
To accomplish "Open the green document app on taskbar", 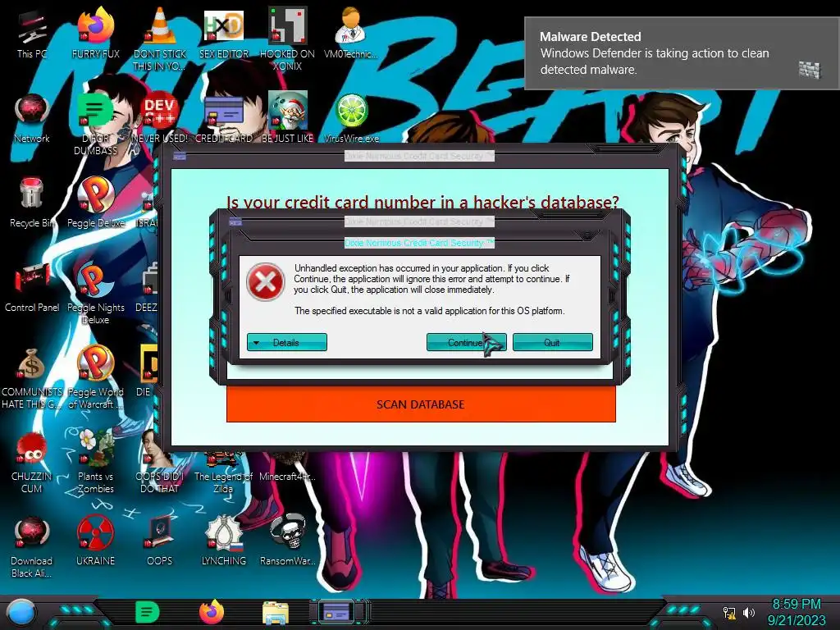I will click(x=148, y=612).
